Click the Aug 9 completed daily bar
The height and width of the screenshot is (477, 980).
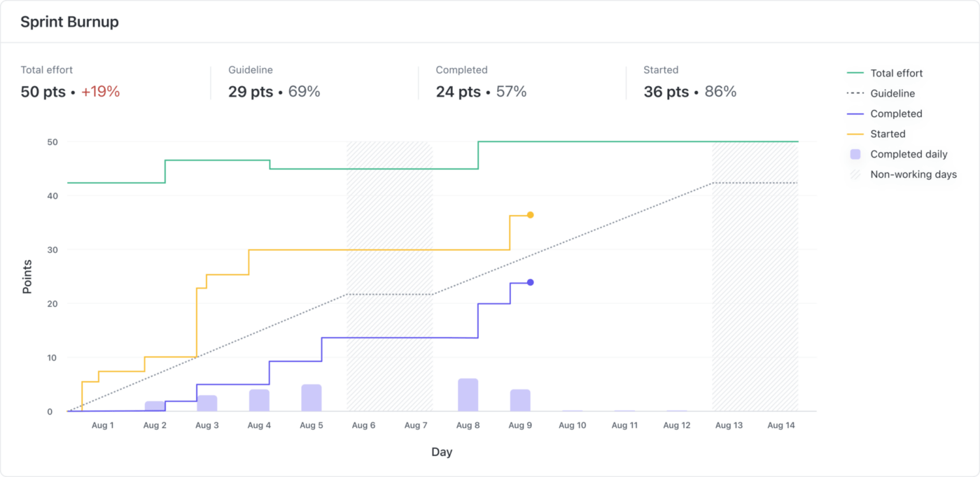coord(520,401)
